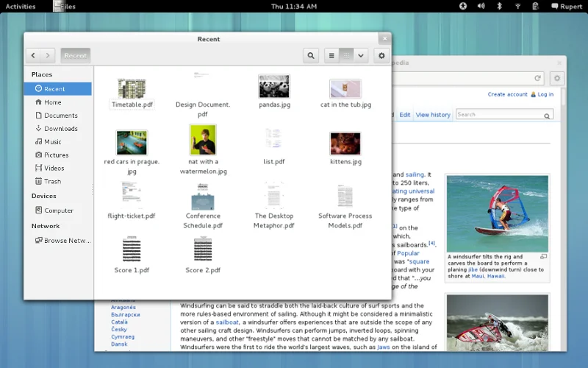
Task: Click the Bluetooth icon in top bar
Action: click(499, 6)
